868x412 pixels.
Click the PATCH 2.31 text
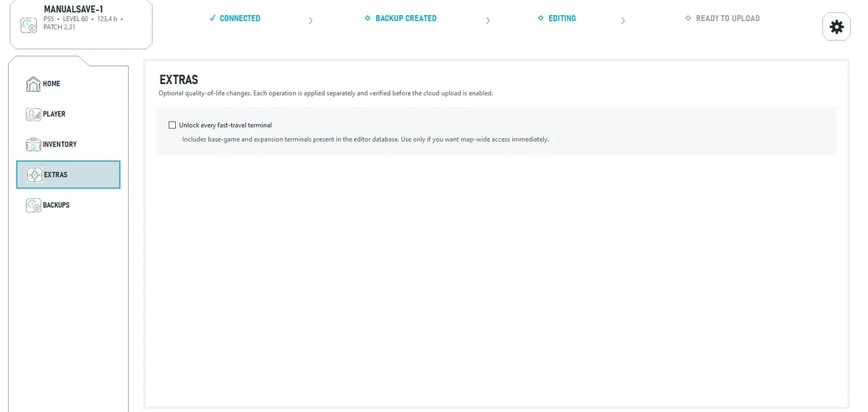(x=59, y=27)
